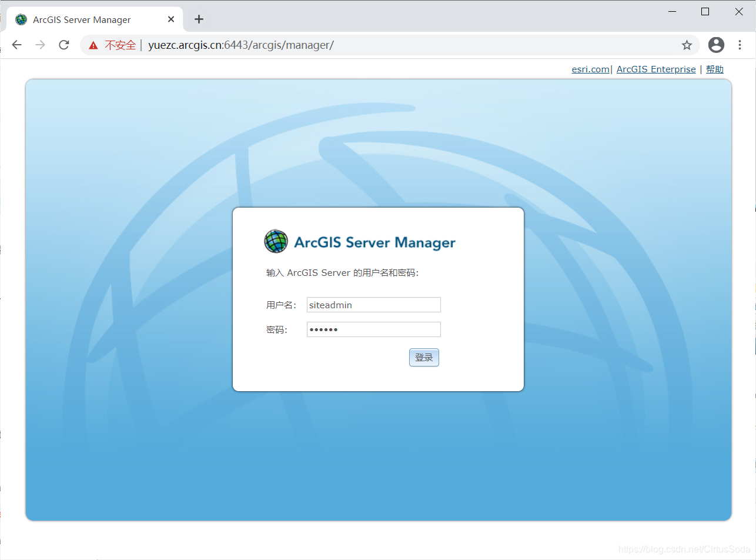Maximize the Chrome window
Image resolution: width=756 pixels, height=560 pixels.
pos(705,12)
